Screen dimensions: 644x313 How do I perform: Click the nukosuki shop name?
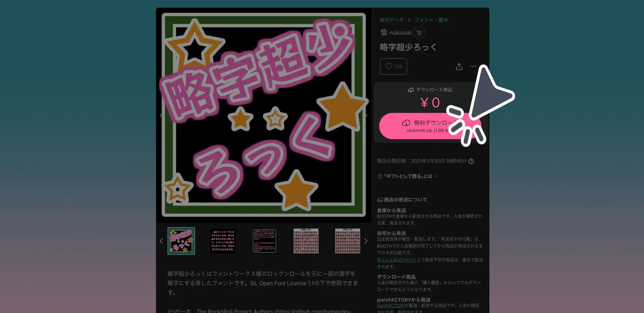(400, 33)
